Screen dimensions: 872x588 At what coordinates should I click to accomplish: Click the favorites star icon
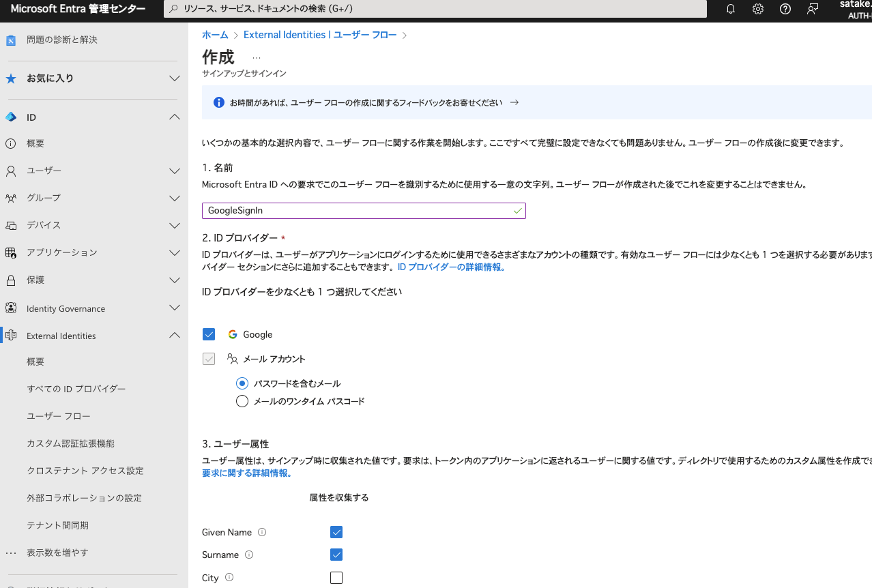coord(11,78)
